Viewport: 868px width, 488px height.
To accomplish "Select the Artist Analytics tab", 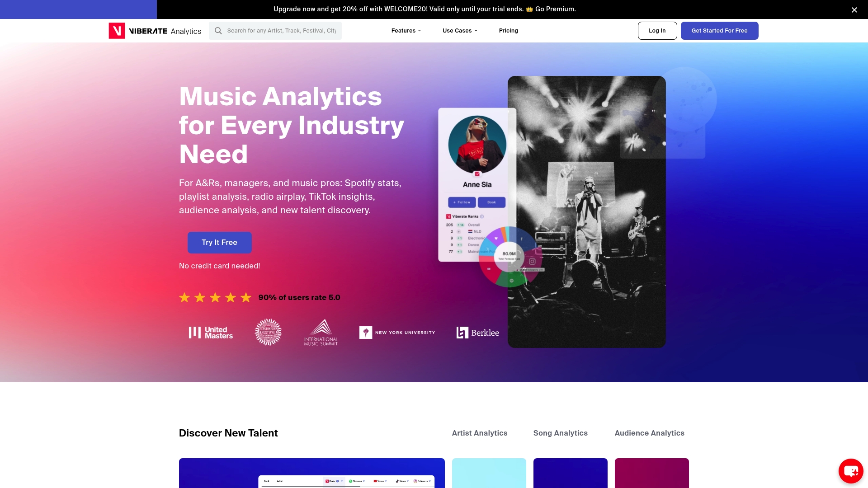I will coord(480,433).
